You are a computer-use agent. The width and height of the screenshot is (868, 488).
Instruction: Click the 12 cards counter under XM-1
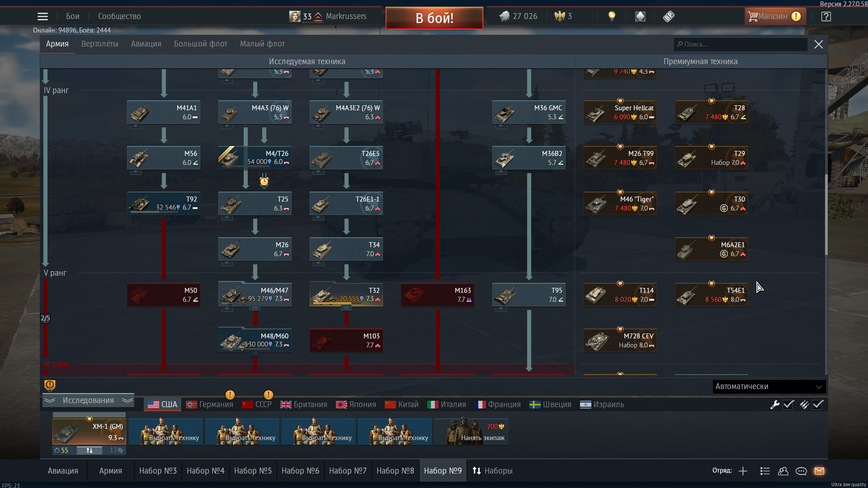pyautogui.click(x=117, y=450)
